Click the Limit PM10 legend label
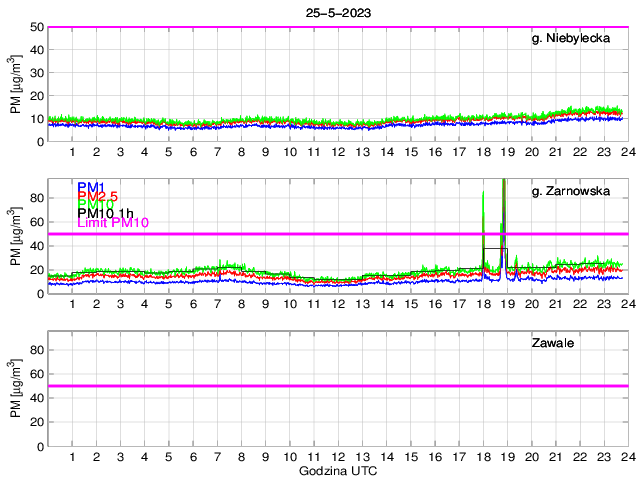640x480 pixels. click(112, 223)
